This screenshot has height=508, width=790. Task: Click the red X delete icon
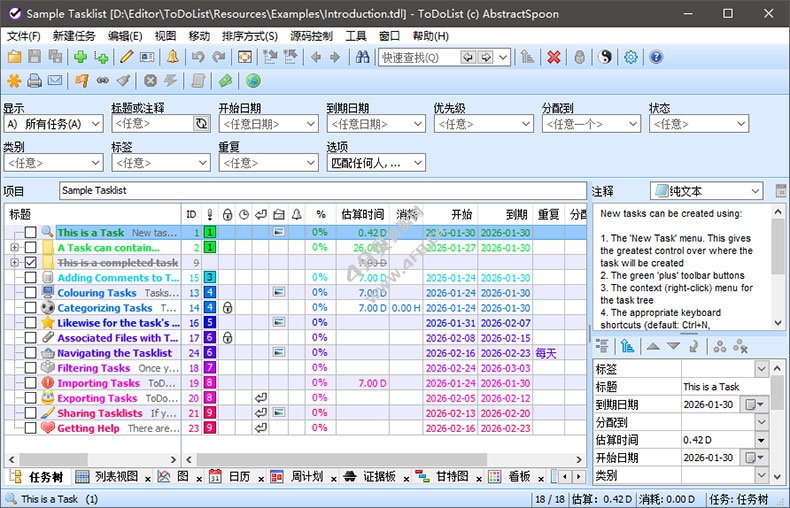pyautogui.click(x=554, y=57)
